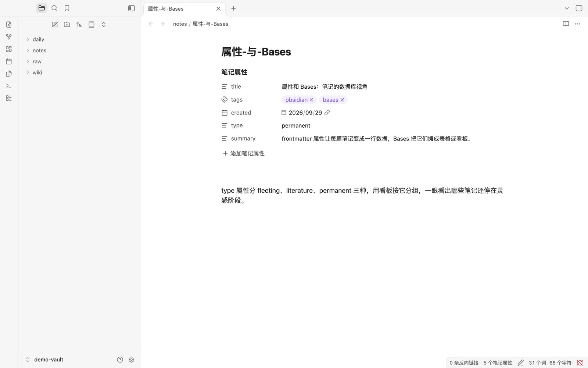Open the search panel icon
Screen dimensions: 588x368
[x=54, y=8]
